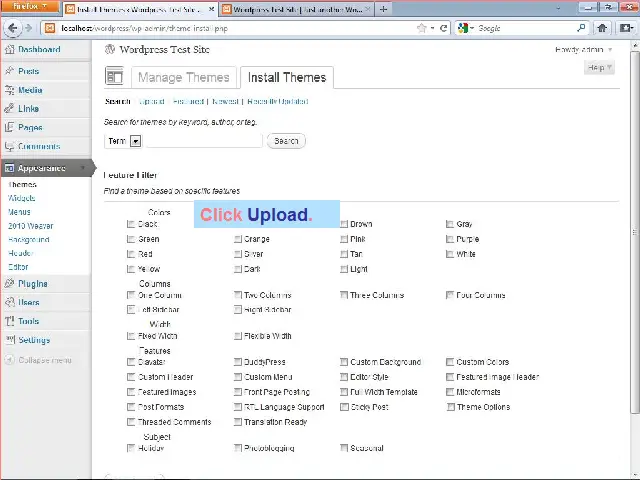Check the Green color checkbox
This screenshot has width=640, height=480.
click(131, 239)
